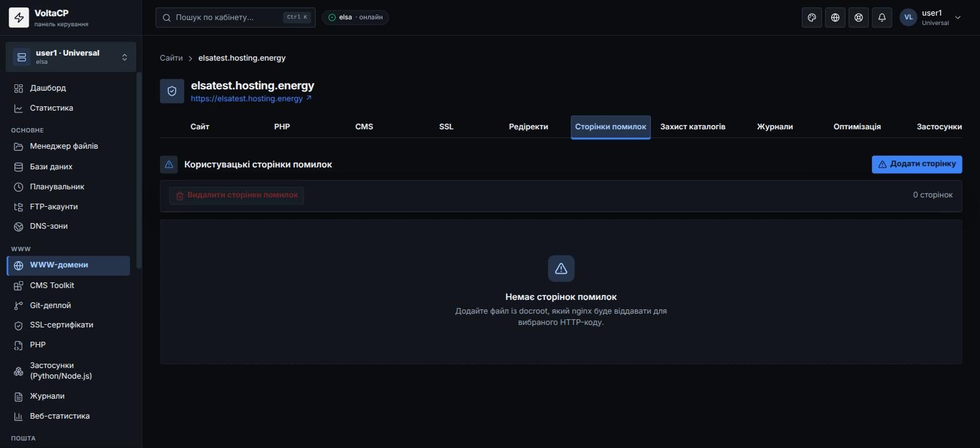Viewport: 980px width, 448px height.
Task: Open the user1 profile dropdown chevron
Action: (x=957, y=17)
